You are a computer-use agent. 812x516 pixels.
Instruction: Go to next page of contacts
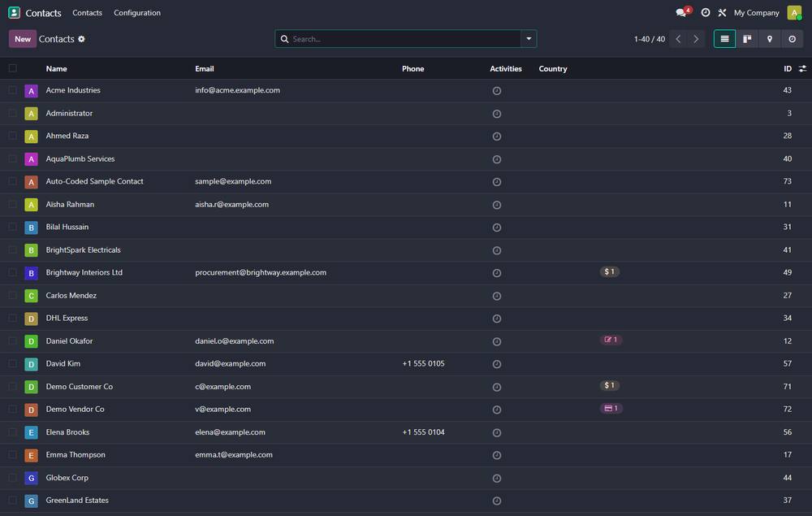click(696, 39)
